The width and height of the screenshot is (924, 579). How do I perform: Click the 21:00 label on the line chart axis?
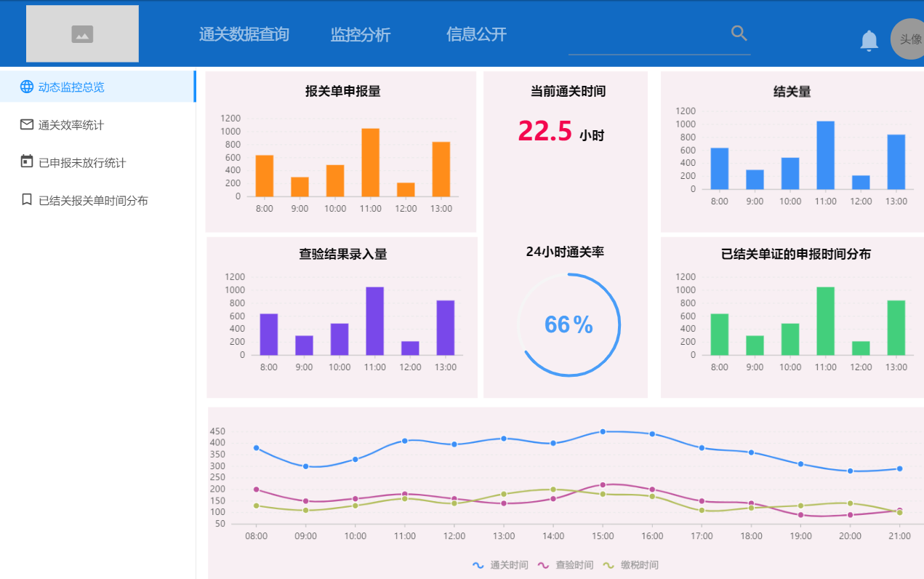coord(899,536)
